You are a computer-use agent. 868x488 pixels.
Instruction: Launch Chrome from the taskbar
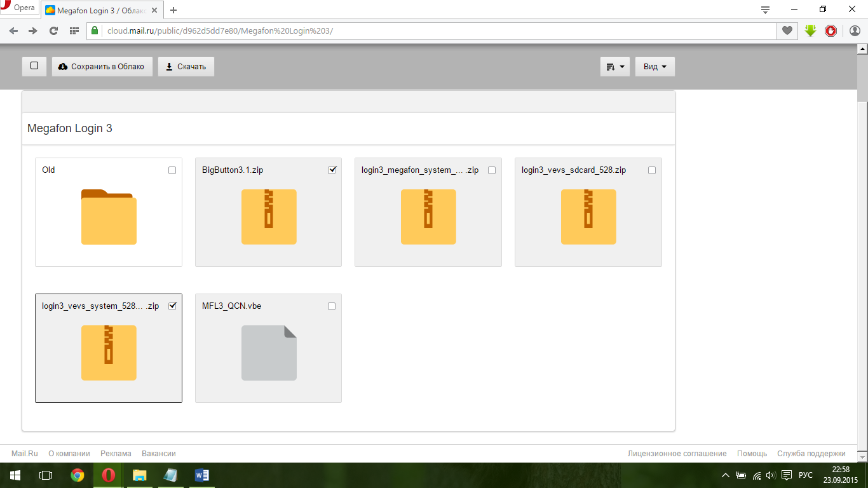78,475
